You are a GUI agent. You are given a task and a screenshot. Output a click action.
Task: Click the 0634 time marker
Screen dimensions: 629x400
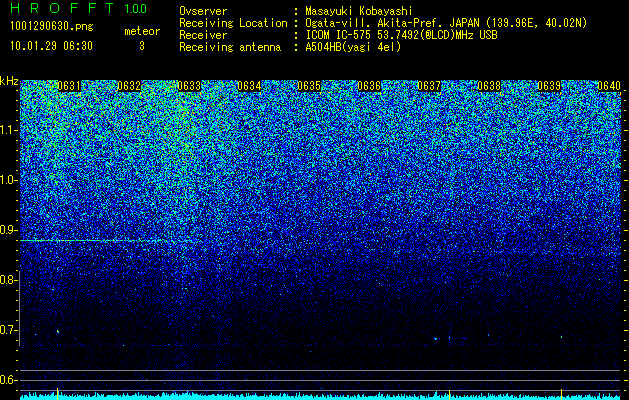click(249, 86)
